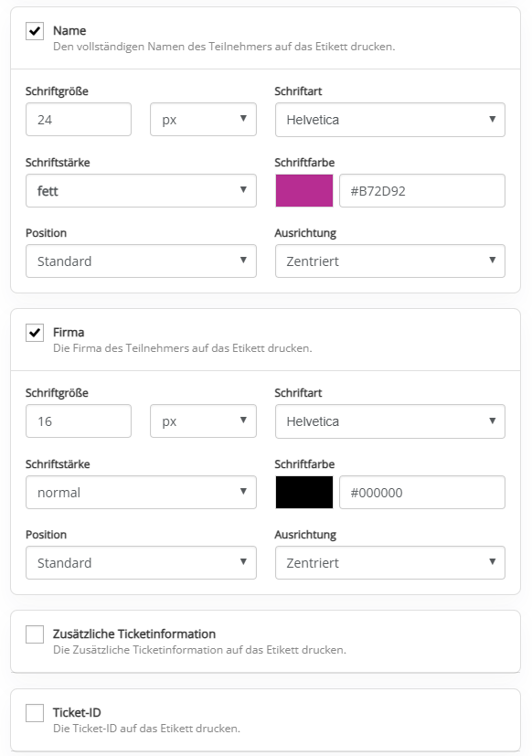Click Firma Schriftgröße field showing 16

79,421
